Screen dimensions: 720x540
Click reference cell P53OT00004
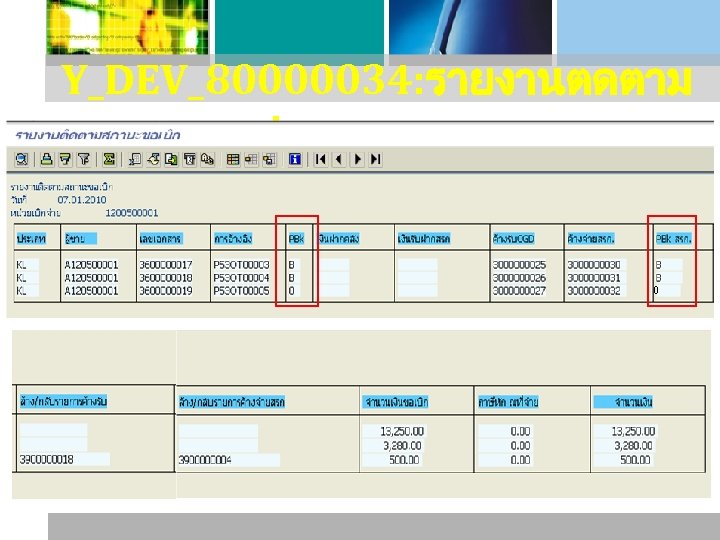pyautogui.click(x=241, y=278)
